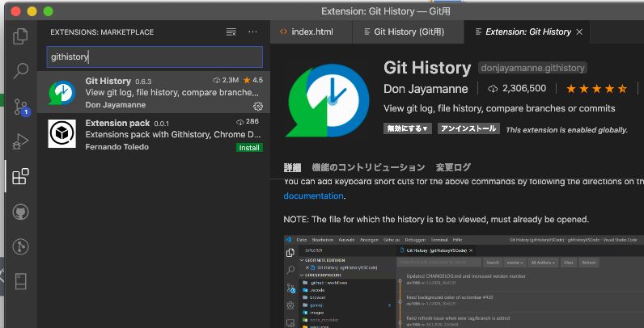Click the large Git History logo
This screenshot has width=644, height=328.
327,100
